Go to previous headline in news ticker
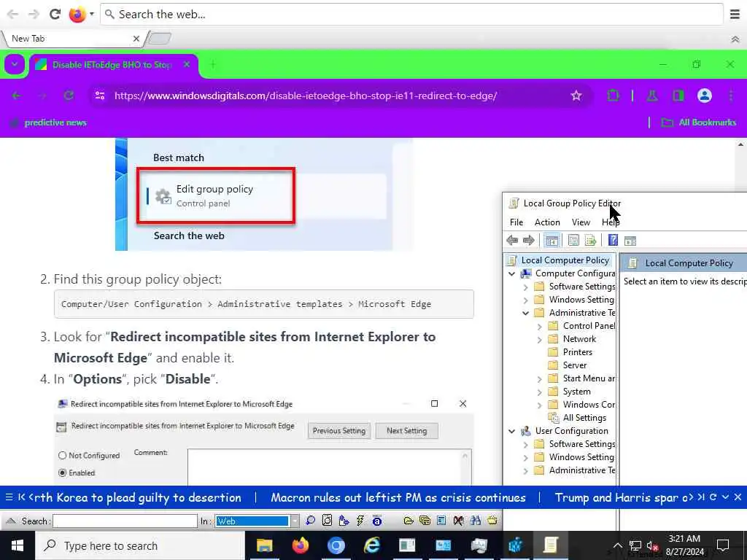747x560 pixels. pyautogui.click(x=21, y=497)
